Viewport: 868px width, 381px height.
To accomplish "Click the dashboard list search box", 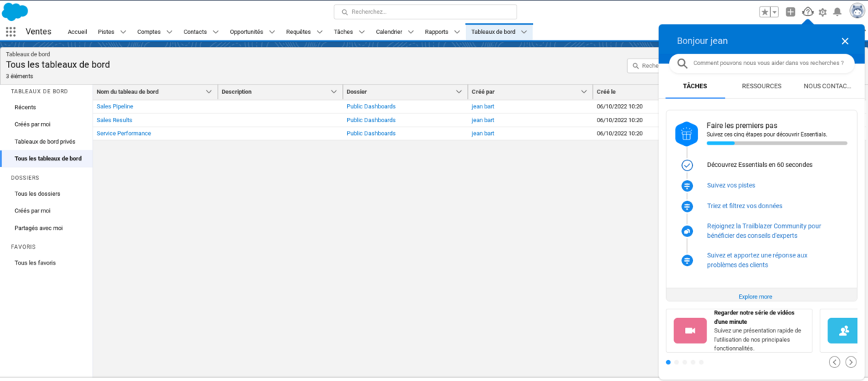I will coord(643,66).
